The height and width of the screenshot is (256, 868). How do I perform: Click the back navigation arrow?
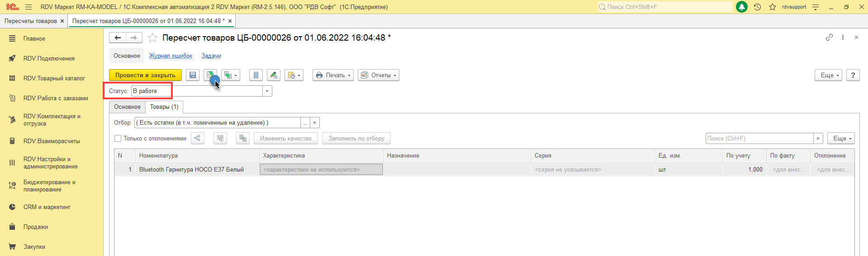118,38
